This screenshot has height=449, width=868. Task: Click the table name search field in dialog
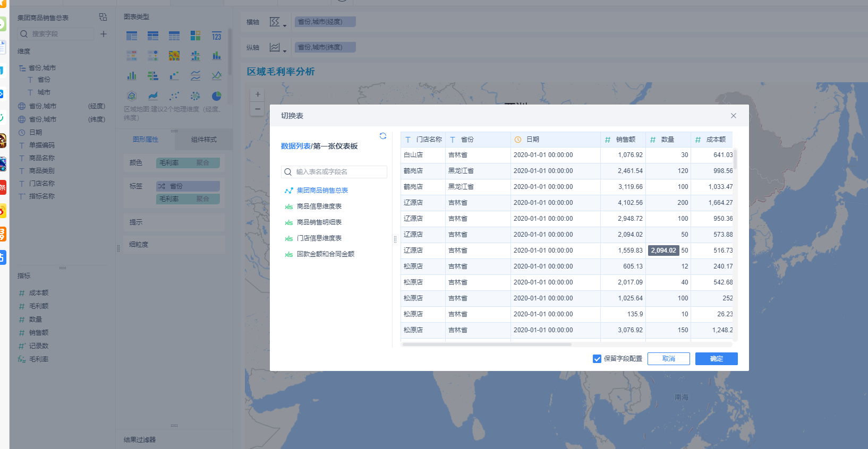(x=334, y=172)
